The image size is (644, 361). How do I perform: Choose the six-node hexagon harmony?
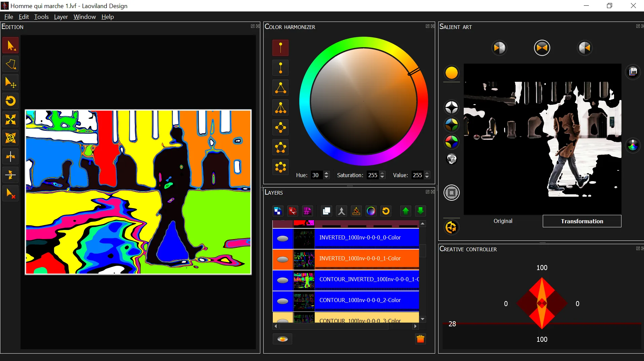pyautogui.click(x=280, y=167)
